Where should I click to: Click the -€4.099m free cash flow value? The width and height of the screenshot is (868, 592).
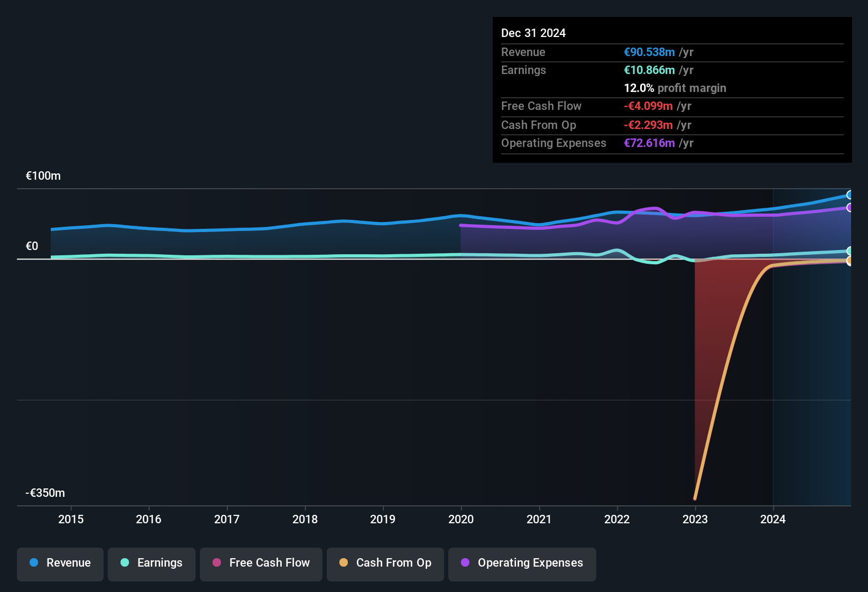click(648, 106)
